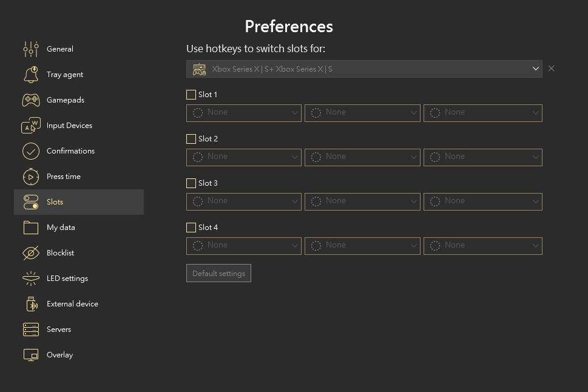Open Input Devices keyboard-mouse icon
Viewport: 588px width, 392px height.
(x=30, y=126)
